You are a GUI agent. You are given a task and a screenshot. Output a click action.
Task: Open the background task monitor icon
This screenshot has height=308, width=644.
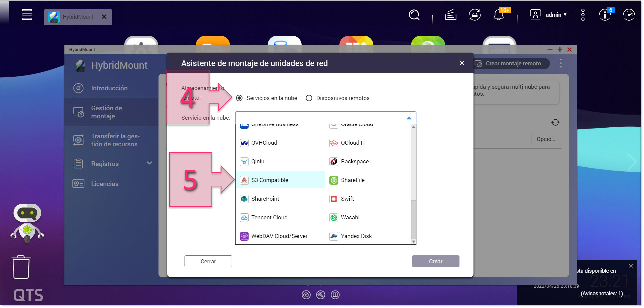point(474,15)
